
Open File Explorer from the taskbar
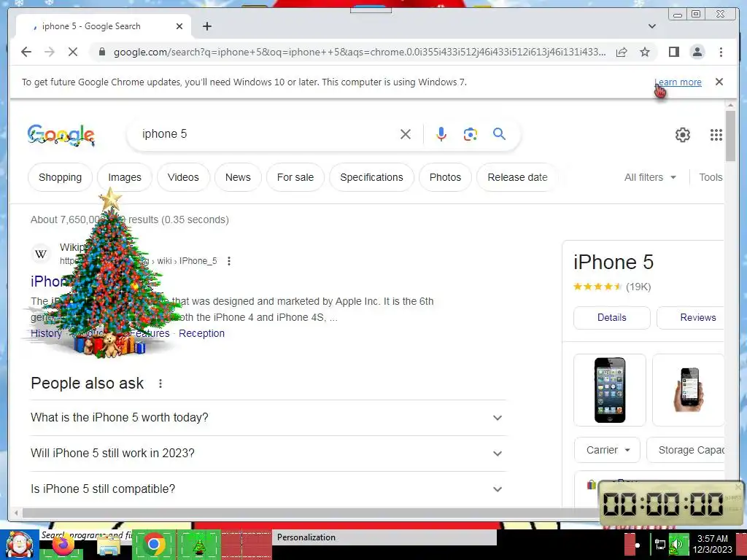pyautogui.click(x=109, y=545)
